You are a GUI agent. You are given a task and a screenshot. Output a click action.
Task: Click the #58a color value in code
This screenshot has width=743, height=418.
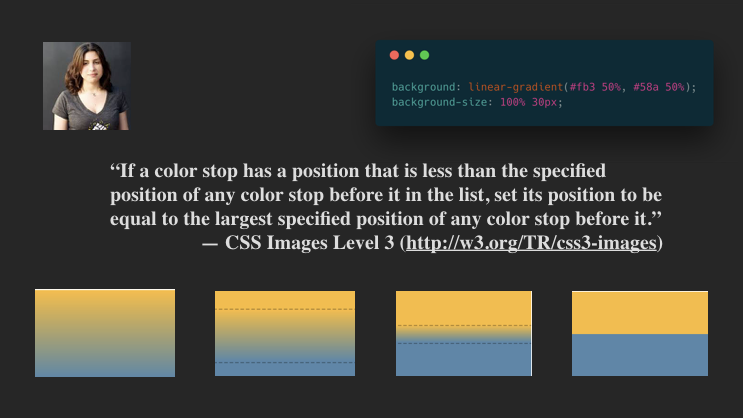(x=645, y=87)
